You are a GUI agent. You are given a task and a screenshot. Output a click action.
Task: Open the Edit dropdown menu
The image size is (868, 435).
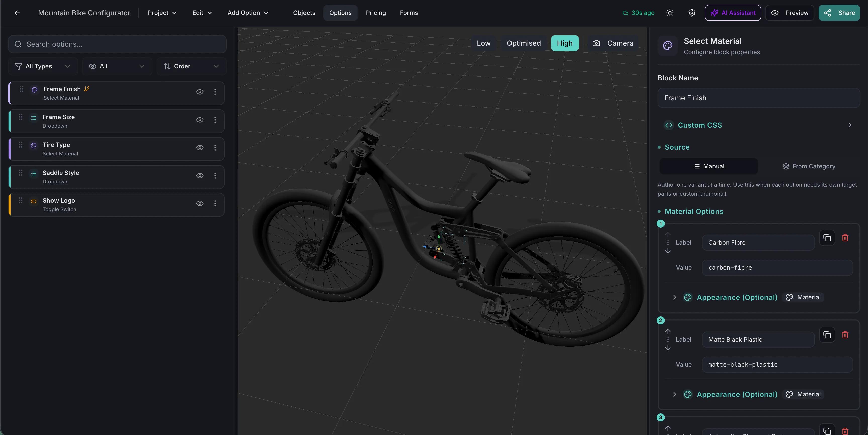(x=202, y=13)
